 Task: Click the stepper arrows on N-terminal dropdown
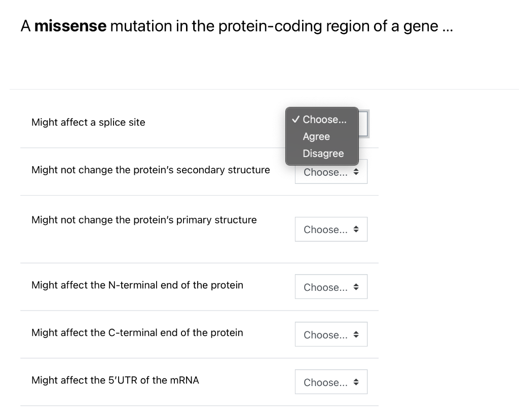pyautogui.click(x=356, y=286)
